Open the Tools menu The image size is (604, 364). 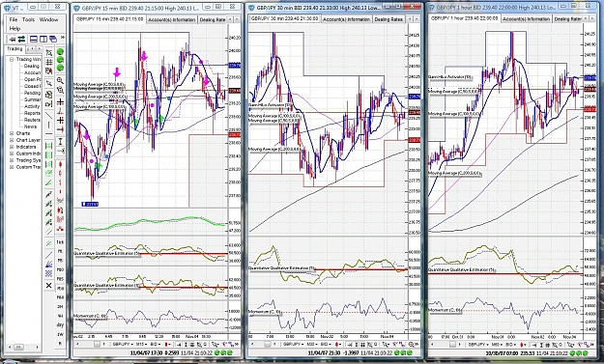(28, 19)
